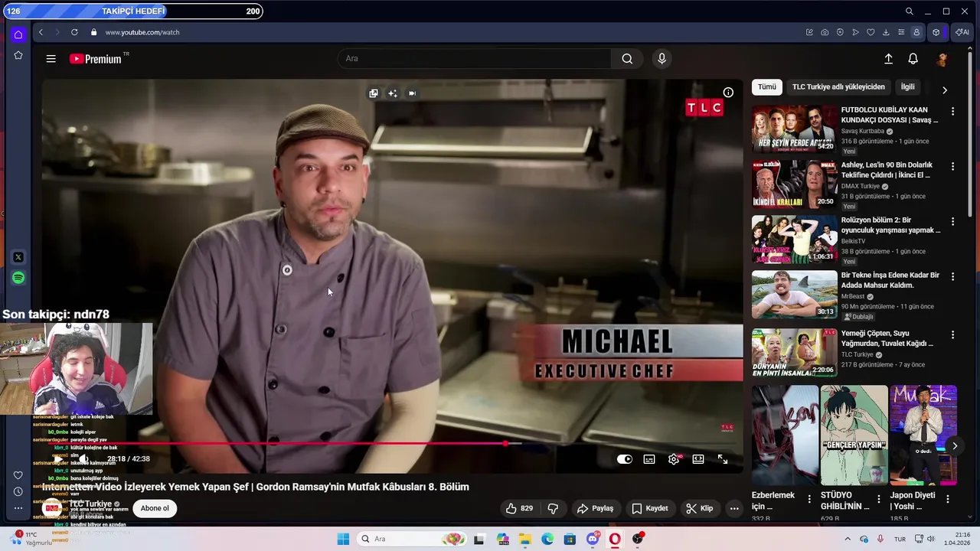Click the YouTube search input field
Viewport: 980px width, 551px height.
475,59
